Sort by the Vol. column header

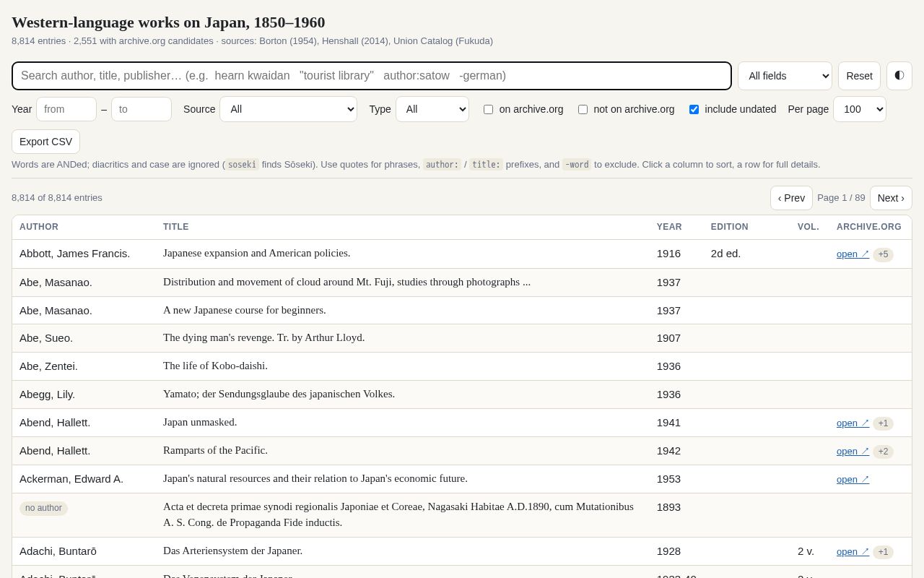808,227
